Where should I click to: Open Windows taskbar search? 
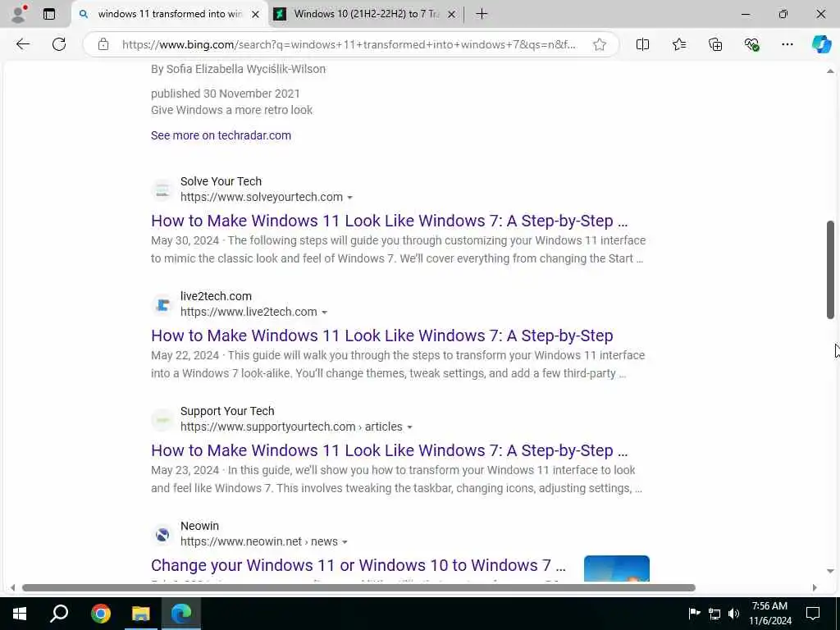coord(59,614)
